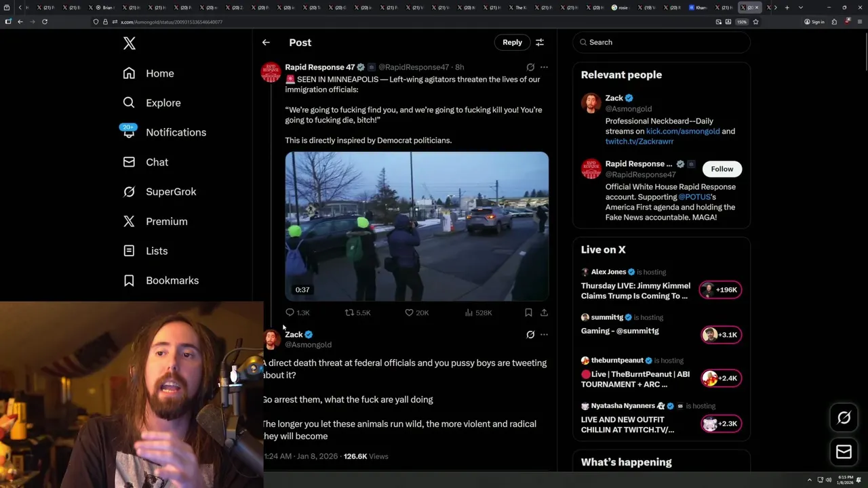This screenshot has width=868, height=488.
Task: Join theburntpeanut live showing +2.4K
Action: 721,378
